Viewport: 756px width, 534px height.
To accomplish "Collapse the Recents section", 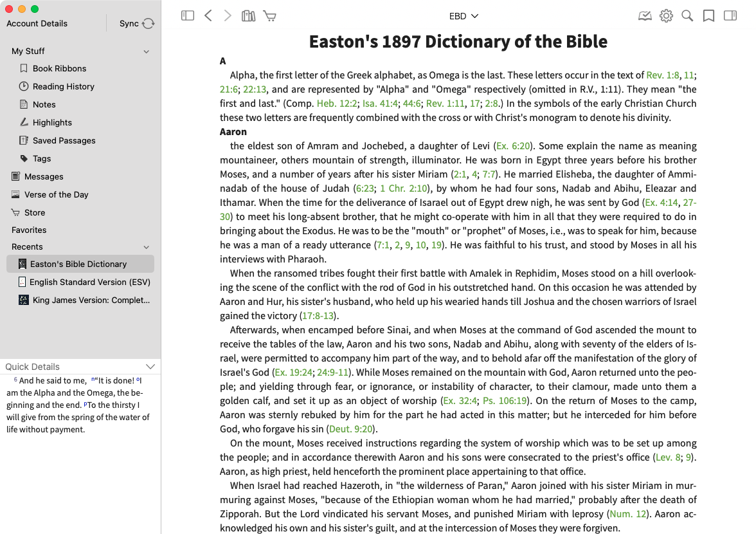I will [x=147, y=247].
